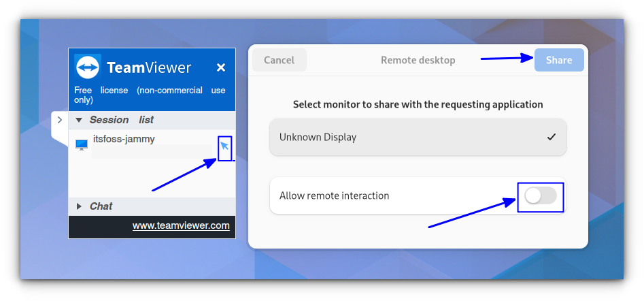Click Cancel in the Remote desktop dialog
Viewport: 644px width, 301px height.
279,60
